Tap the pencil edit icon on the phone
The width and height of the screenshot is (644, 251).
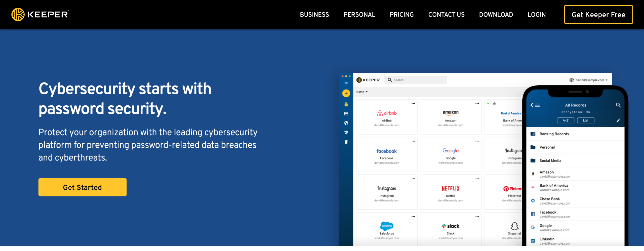click(618, 120)
